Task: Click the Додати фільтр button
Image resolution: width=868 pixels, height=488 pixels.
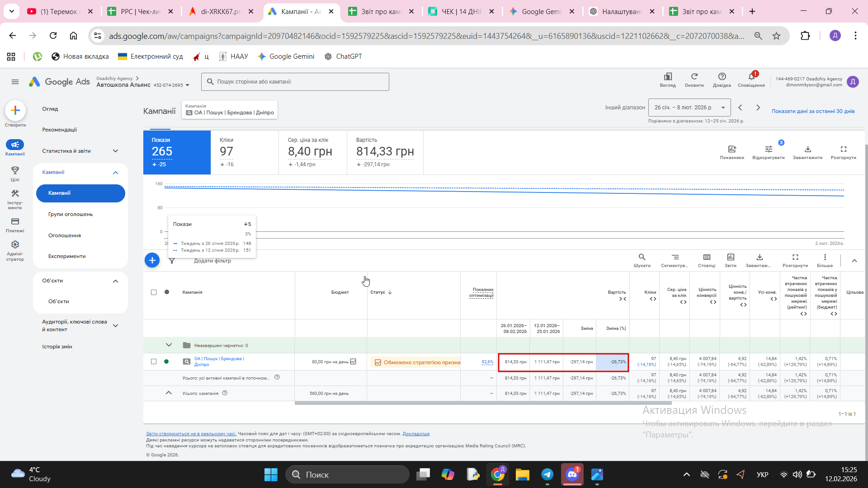Action: [212, 261]
